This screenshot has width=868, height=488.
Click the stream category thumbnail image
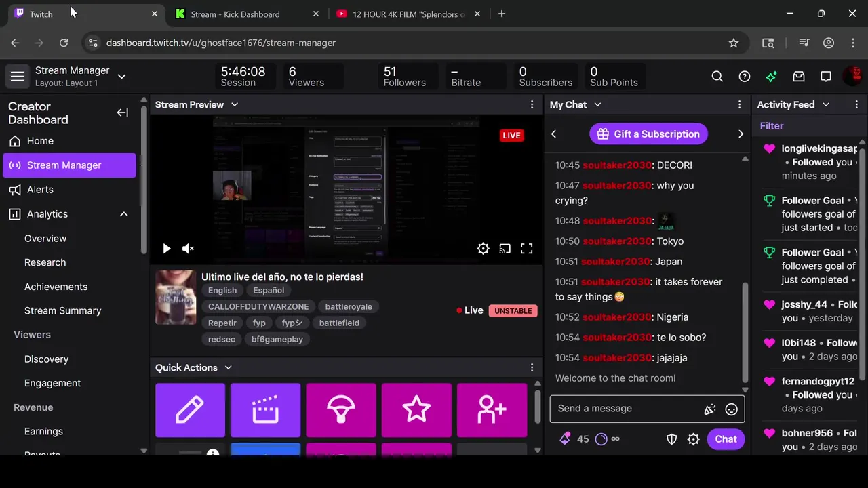point(176,297)
